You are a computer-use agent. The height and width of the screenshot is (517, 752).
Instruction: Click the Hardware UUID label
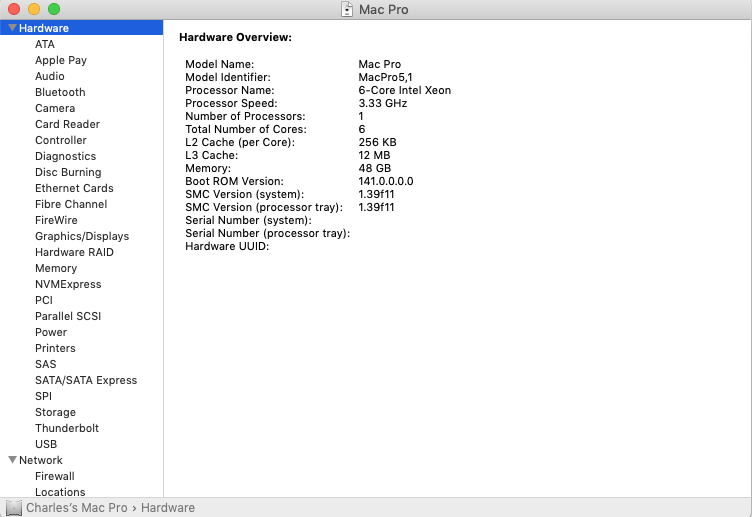point(227,246)
